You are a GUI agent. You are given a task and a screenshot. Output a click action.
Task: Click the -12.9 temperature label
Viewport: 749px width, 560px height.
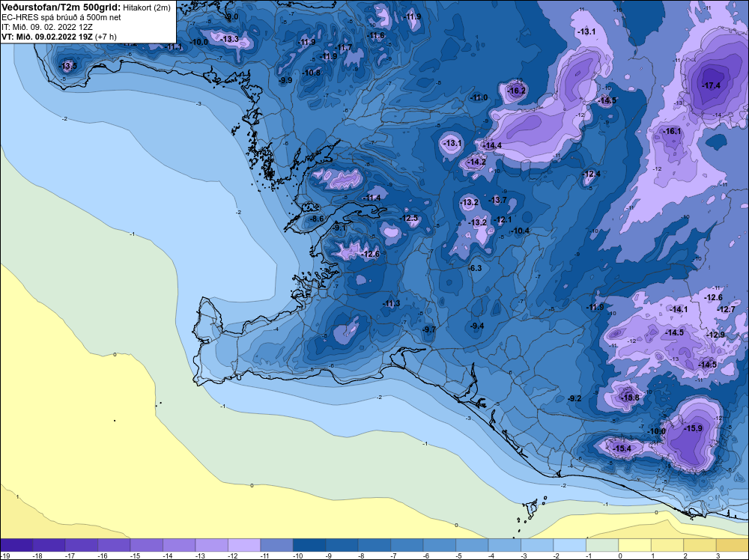(715, 334)
